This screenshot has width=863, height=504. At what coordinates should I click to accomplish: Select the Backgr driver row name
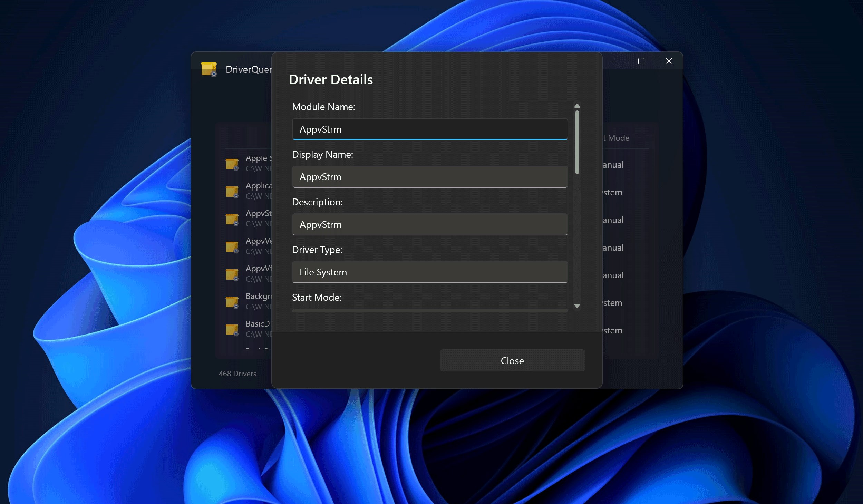[259, 297]
